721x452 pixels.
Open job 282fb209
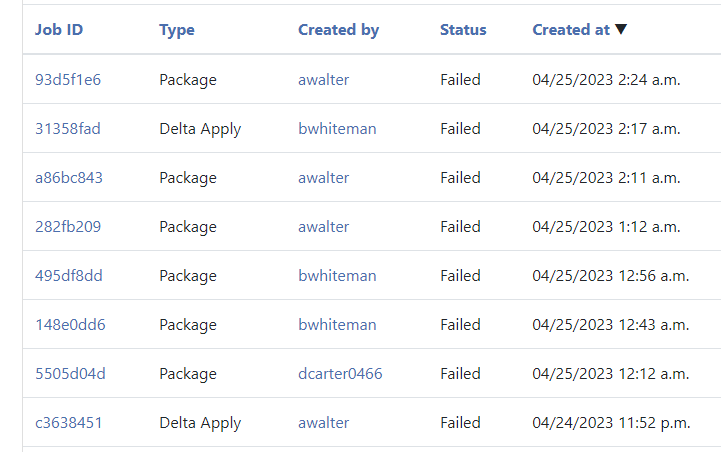tap(68, 227)
